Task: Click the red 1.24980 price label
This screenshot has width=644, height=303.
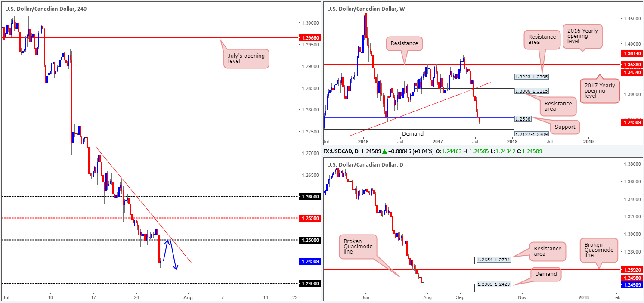Action: click(x=632, y=278)
